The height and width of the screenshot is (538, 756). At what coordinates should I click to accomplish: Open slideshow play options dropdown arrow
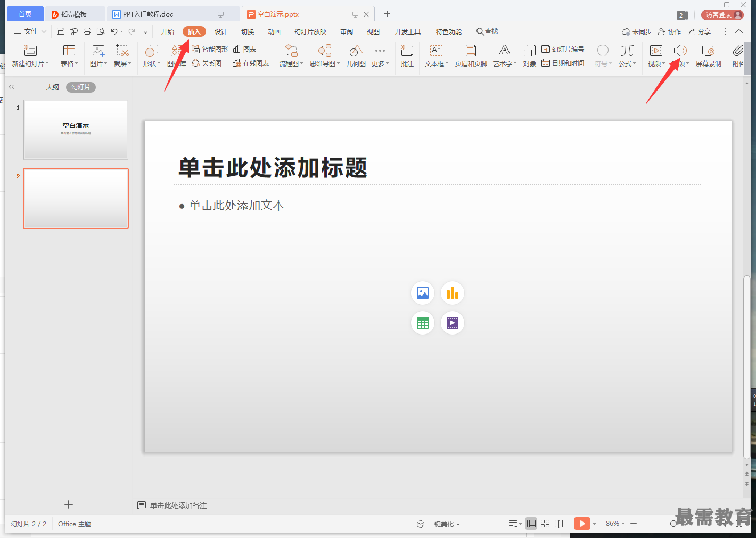(x=594, y=524)
